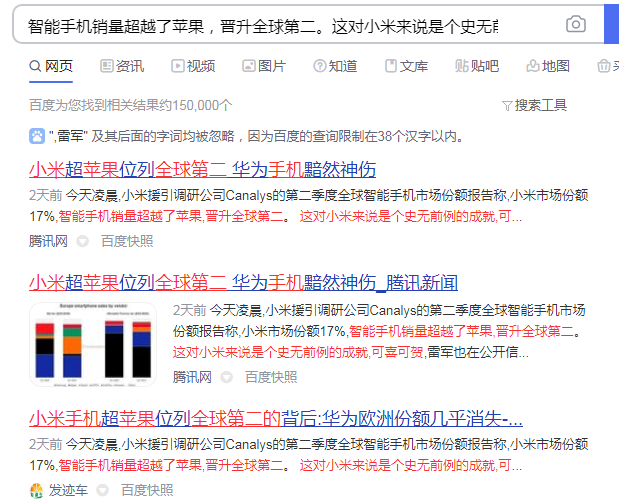This screenshot has width=619, height=504.
Task: Click the blue search button
Action: 611,24
